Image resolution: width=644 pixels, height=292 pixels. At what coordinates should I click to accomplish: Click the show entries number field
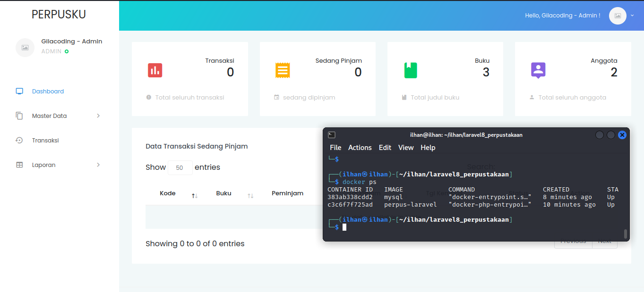coord(180,167)
